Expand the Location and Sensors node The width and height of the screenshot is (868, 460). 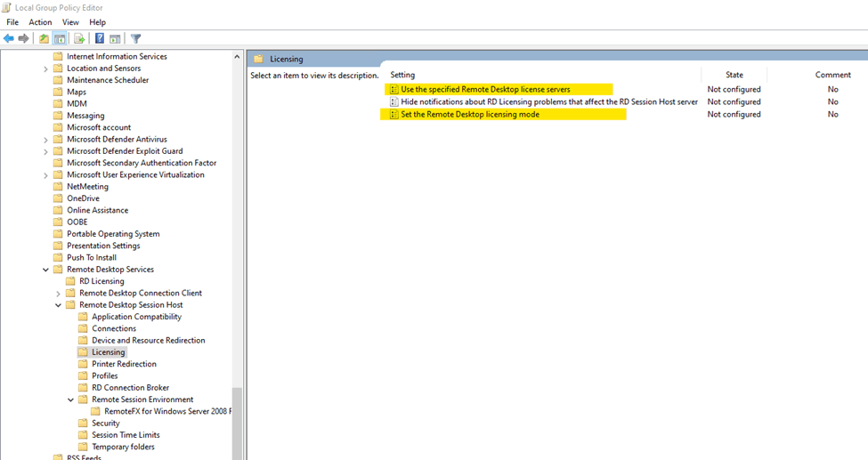click(x=45, y=69)
